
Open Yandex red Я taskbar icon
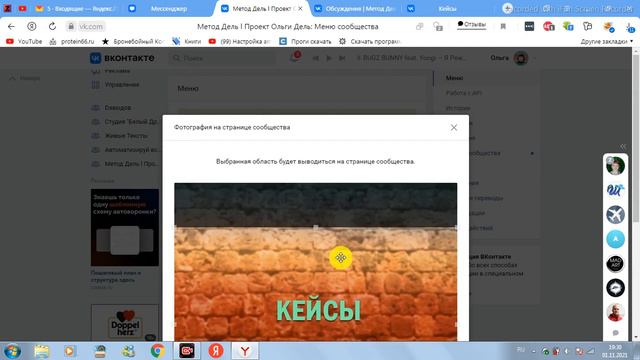click(x=216, y=351)
